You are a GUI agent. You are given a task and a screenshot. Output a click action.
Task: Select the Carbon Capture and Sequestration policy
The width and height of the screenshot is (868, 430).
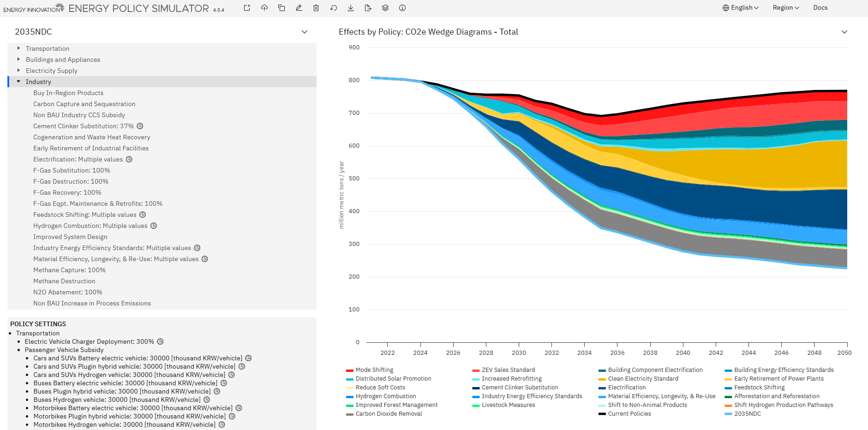84,104
